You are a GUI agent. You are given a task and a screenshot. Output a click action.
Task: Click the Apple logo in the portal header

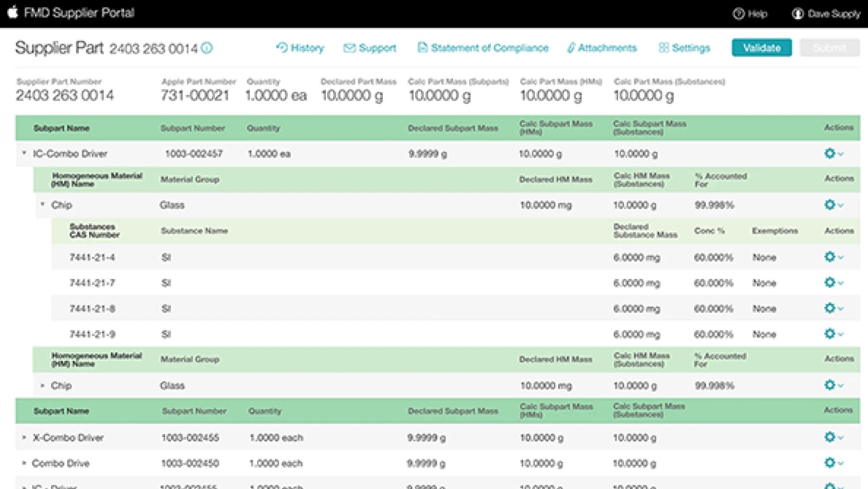tap(13, 12)
